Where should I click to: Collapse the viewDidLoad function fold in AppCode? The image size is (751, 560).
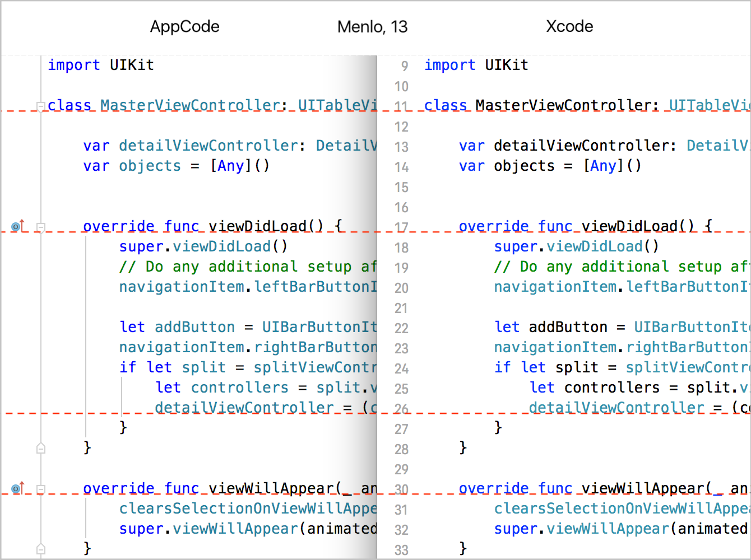coord(40,227)
